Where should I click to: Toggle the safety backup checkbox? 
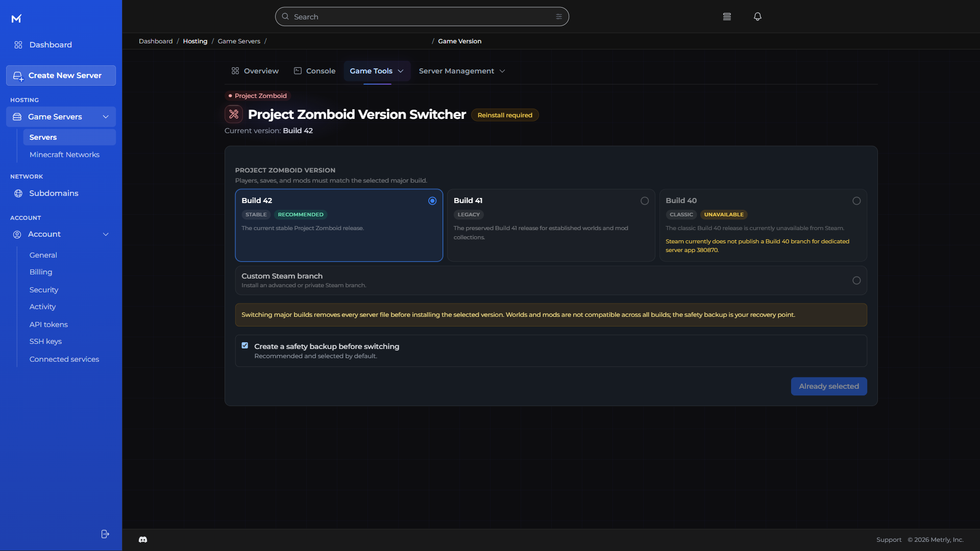pyautogui.click(x=245, y=345)
